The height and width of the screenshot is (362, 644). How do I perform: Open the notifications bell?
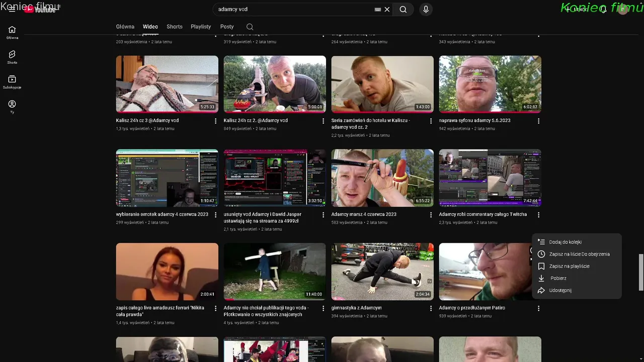coord(603,9)
